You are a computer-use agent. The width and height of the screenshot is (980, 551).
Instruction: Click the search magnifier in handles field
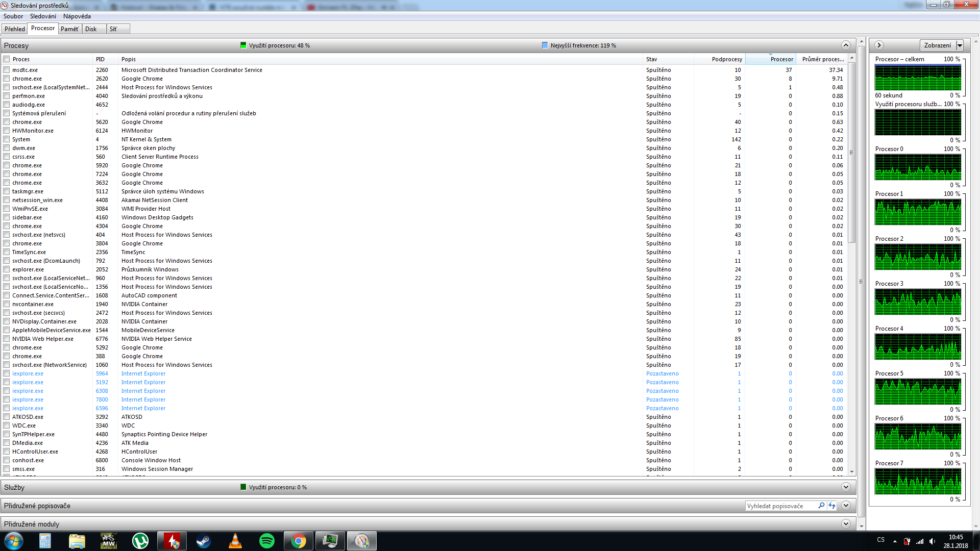click(821, 506)
